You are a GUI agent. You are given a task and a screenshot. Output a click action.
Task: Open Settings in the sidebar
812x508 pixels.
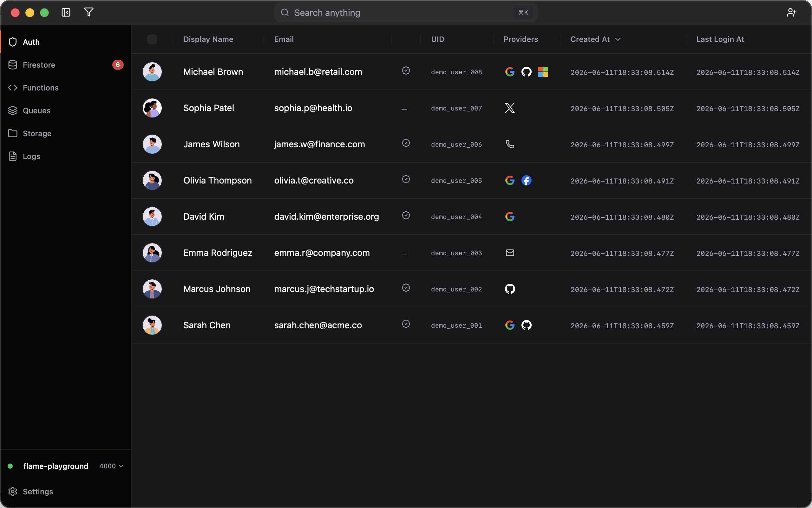[x=66, y=491]
